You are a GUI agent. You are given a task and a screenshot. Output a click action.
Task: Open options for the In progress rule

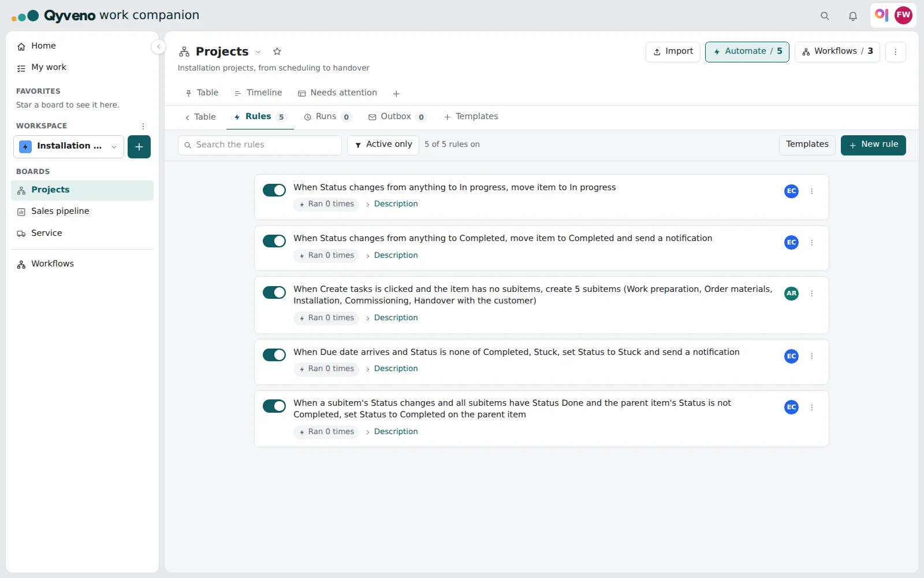[811, 191]
